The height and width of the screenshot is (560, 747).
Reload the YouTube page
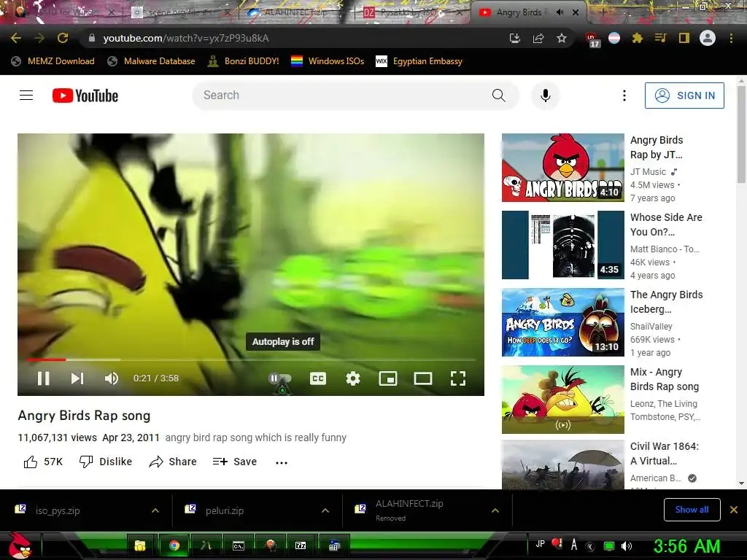63,38
